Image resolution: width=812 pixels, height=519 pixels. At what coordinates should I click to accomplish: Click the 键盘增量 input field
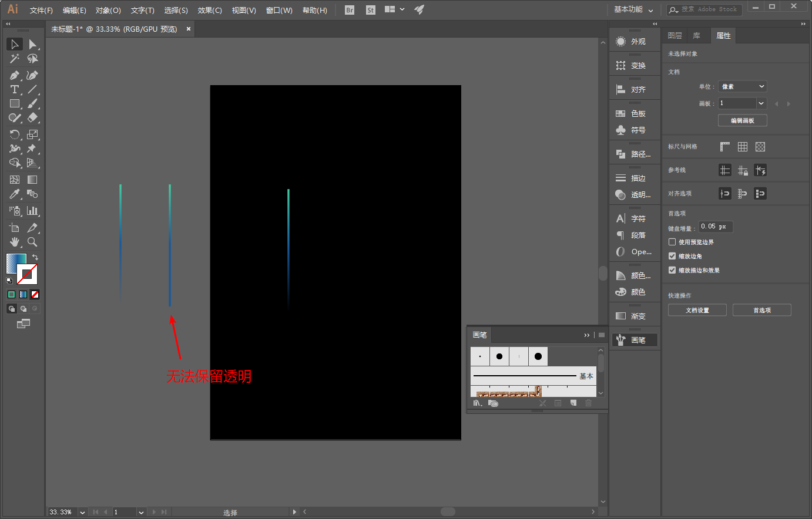716,227
